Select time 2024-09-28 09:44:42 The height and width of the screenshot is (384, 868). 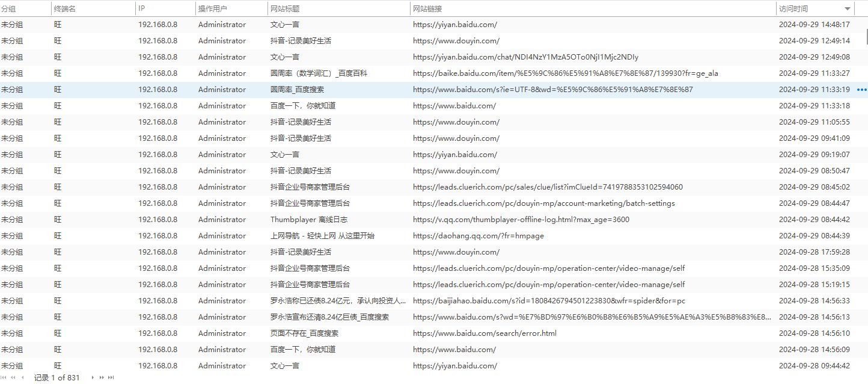pos(815,366)
